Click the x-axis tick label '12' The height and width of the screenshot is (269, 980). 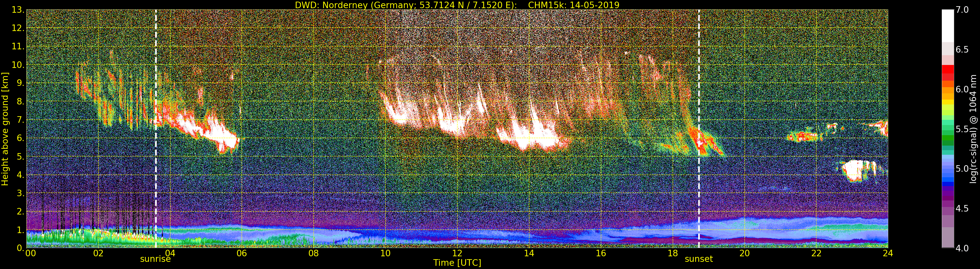click(457, 253)
